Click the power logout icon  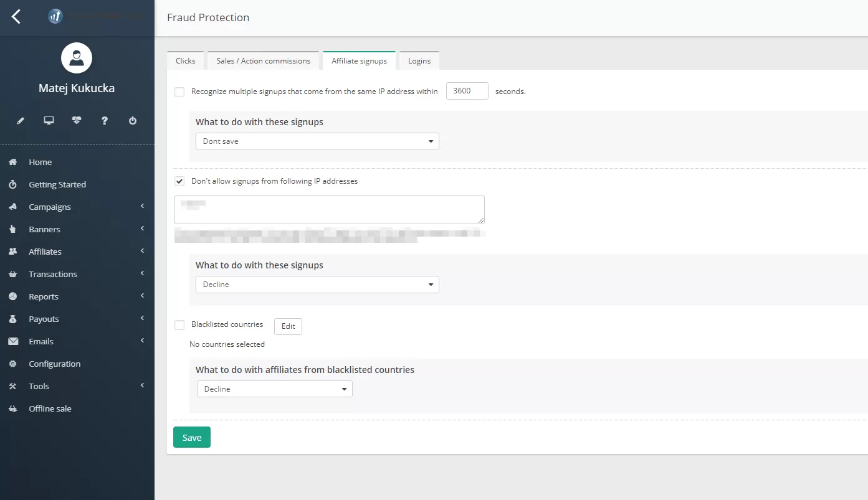[133, 120]
